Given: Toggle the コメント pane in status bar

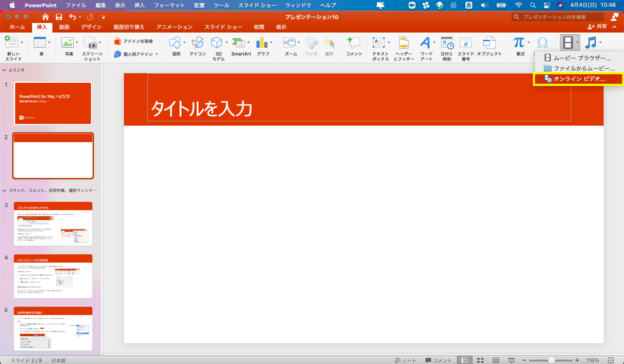Looking at the screenshot, I should (439, 360).
